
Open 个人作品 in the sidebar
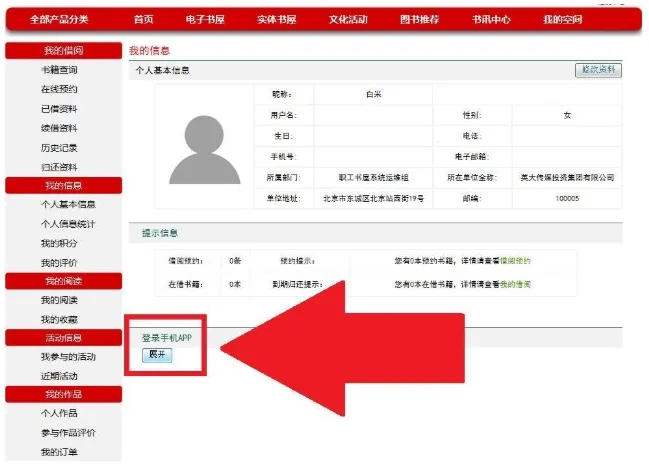tap(59, 413)
